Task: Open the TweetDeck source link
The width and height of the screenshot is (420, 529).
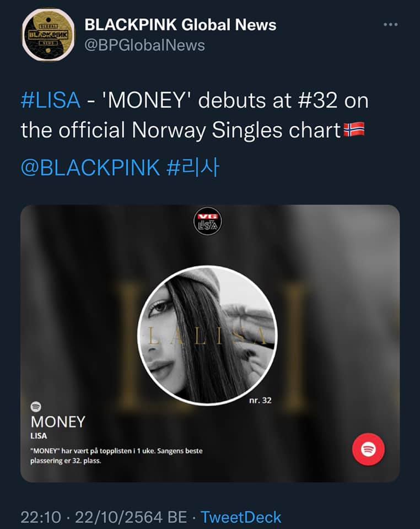Action: (241, 517)
